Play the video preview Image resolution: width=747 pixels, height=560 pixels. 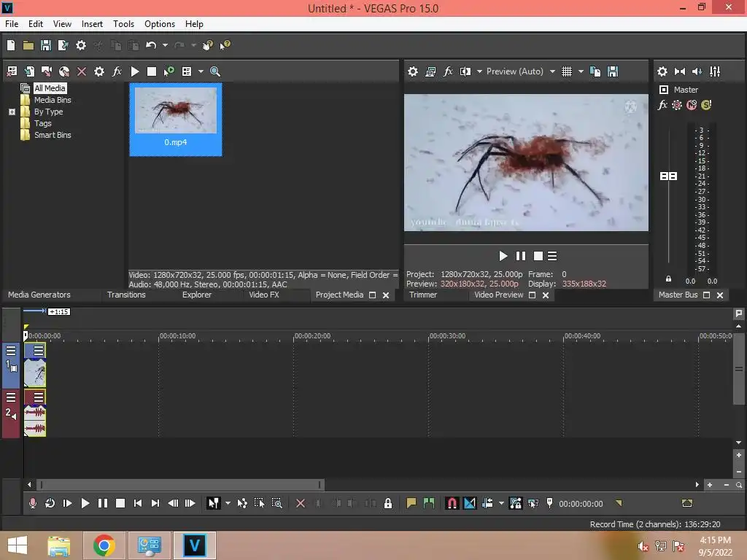point(503,256)
